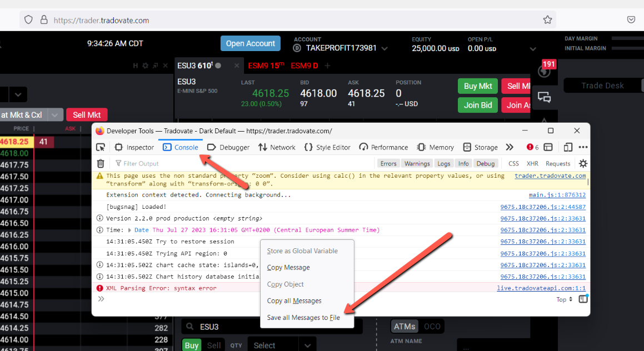The height and width of the screenshot is (351, 644).
Task: Click the Open Account button
Action: point(251,43)
